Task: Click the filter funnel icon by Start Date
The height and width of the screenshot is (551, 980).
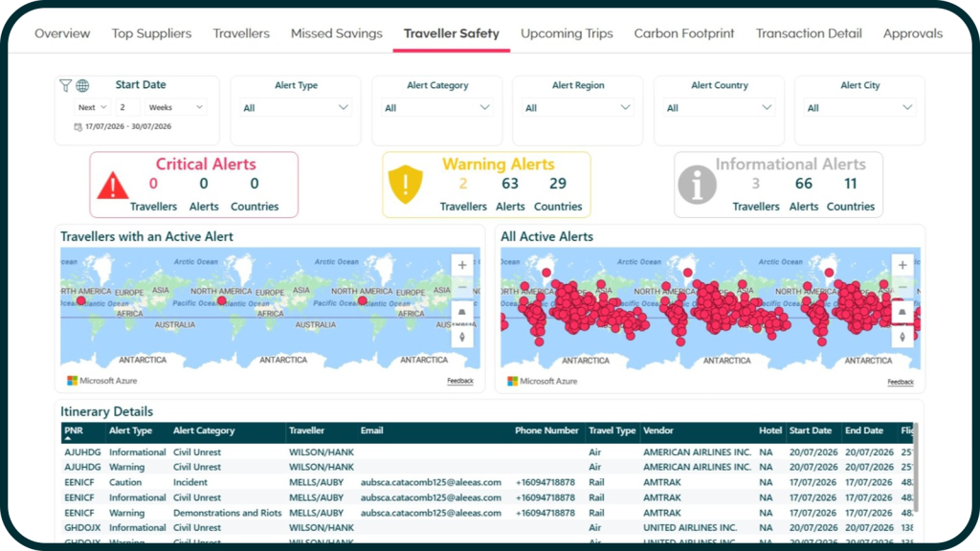Action: click(65, 85)
